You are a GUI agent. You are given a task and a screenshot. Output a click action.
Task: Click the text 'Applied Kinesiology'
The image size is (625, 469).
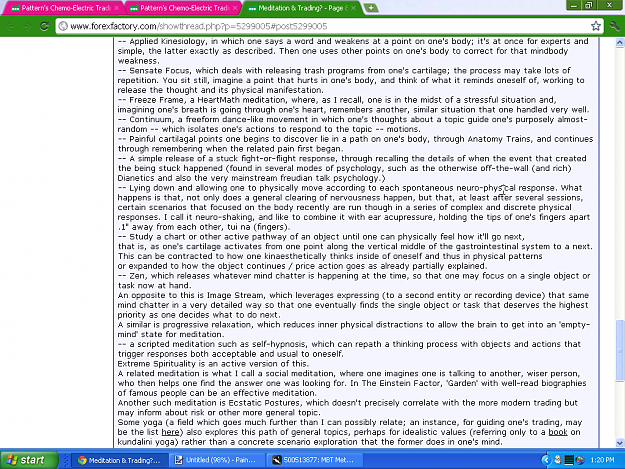point(167,41)
